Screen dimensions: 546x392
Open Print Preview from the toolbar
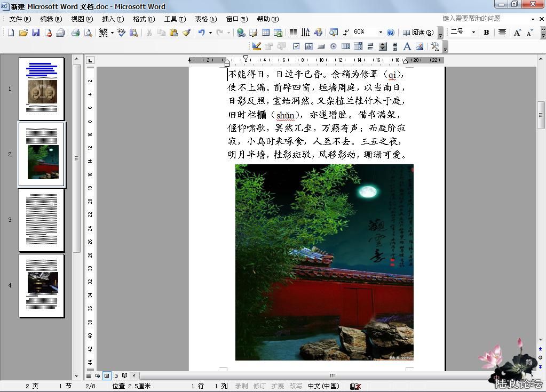88,33
